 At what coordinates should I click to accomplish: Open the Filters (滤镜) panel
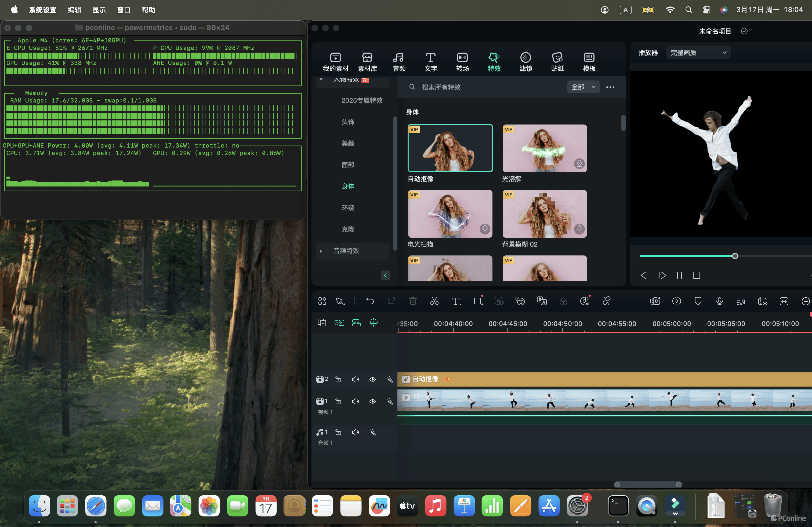click(525, 62)
